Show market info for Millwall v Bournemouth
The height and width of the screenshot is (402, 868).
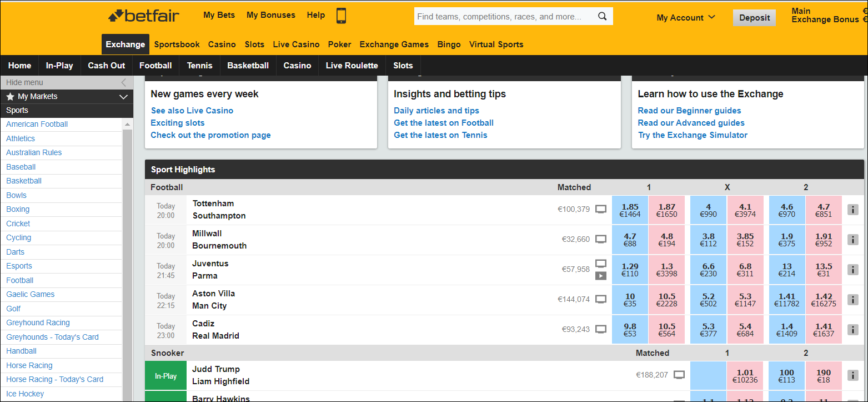click(853, 240)
